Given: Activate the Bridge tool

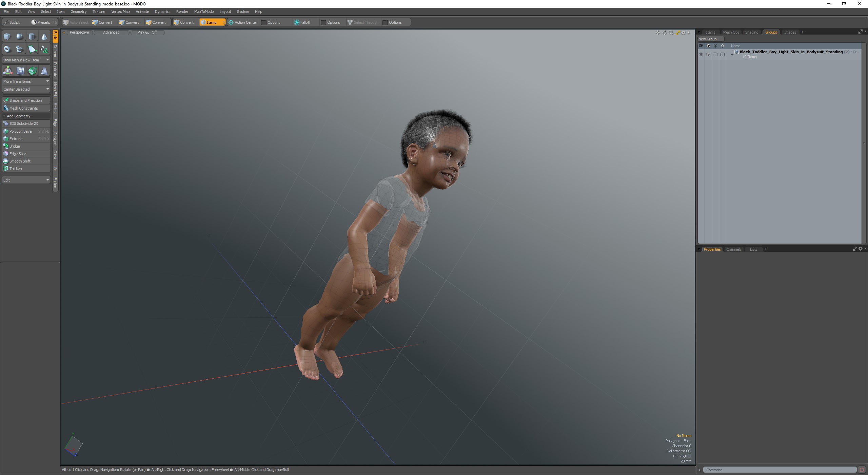Looking at the screenshot, I should [26, 146].
